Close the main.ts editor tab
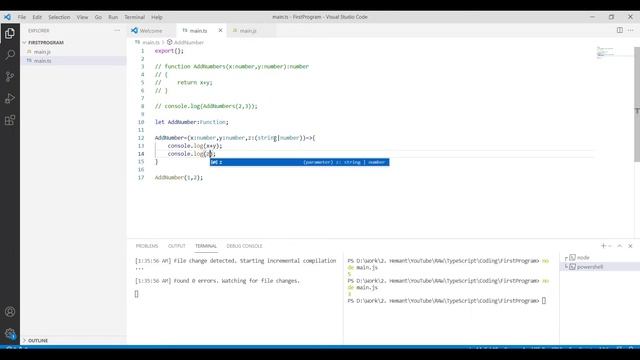The width and height of the screenshot is (640, 360). tap(220, 30)
